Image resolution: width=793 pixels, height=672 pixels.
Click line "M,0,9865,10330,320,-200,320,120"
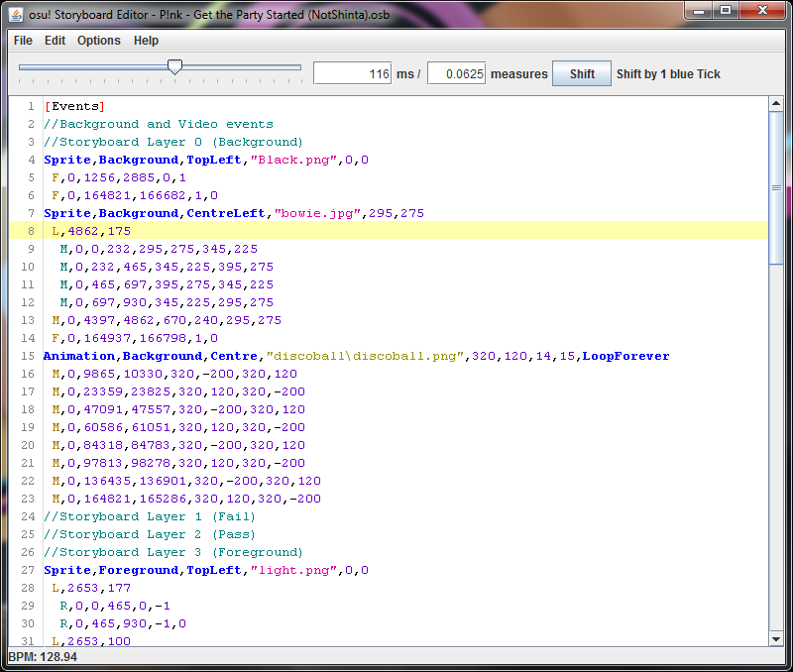click(x=174, y=375)
